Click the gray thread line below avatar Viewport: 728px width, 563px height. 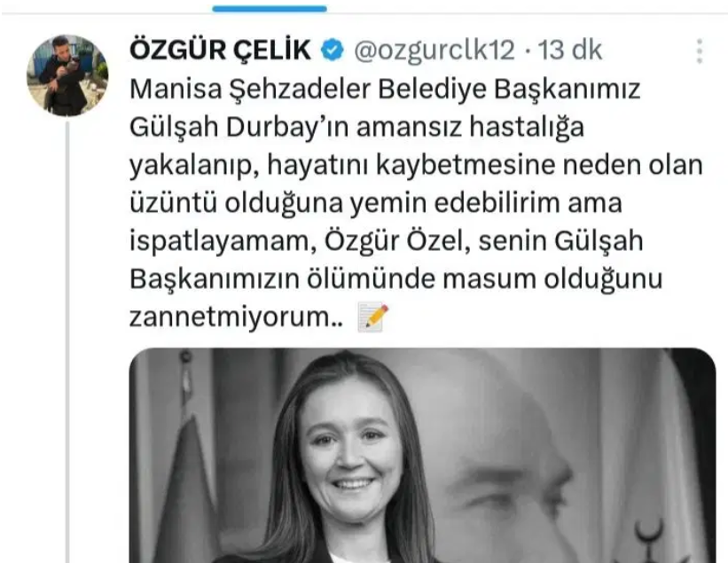tap(67, 342)
